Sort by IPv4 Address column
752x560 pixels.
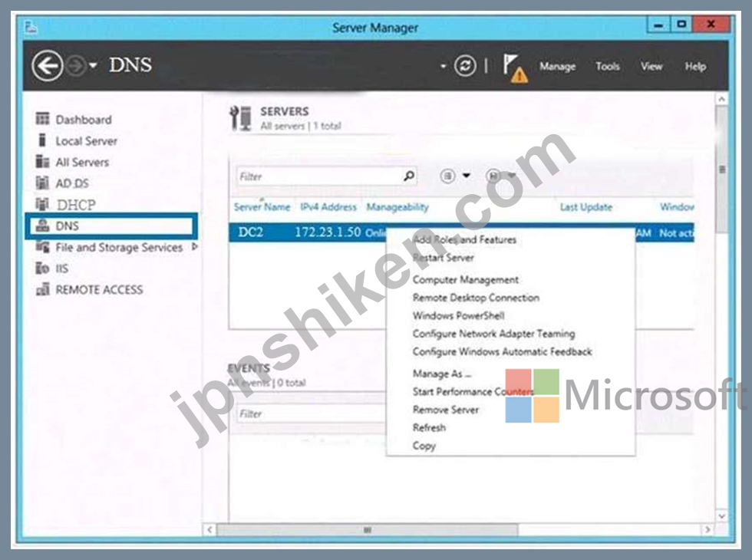click(x=328, y=206)
